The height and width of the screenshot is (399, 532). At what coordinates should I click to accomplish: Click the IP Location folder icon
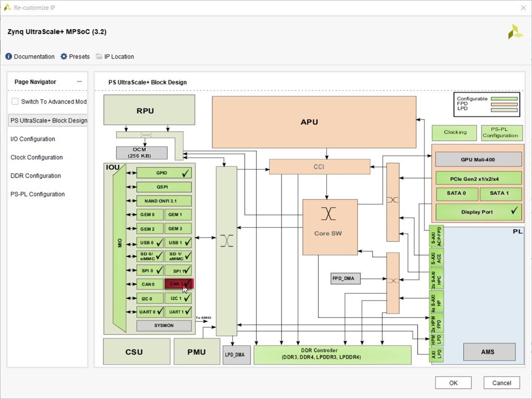coord(99,57)
